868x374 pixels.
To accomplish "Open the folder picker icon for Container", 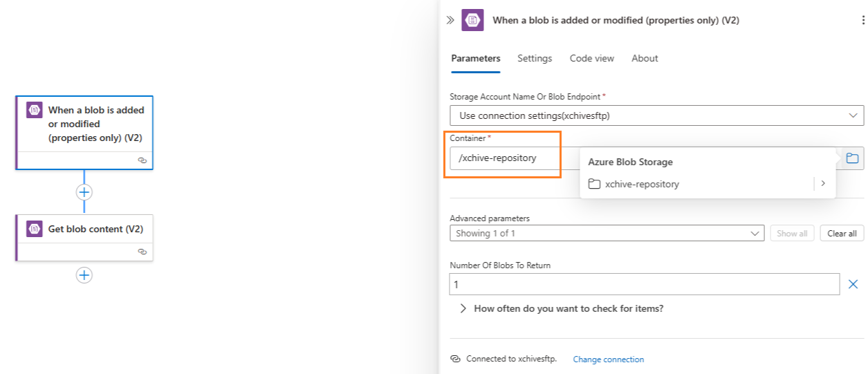I will (852, 158).
